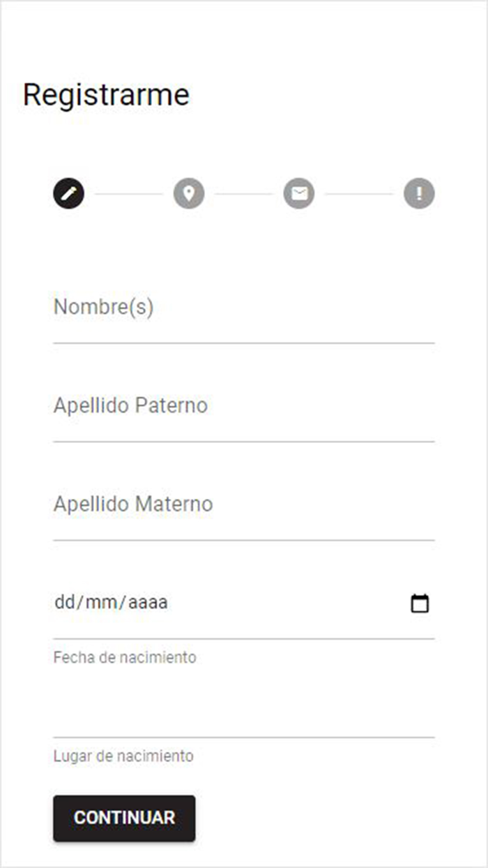The image size is (488, 868).
Task: Click calendar icon to choose birth date
Action: (419, 603)
